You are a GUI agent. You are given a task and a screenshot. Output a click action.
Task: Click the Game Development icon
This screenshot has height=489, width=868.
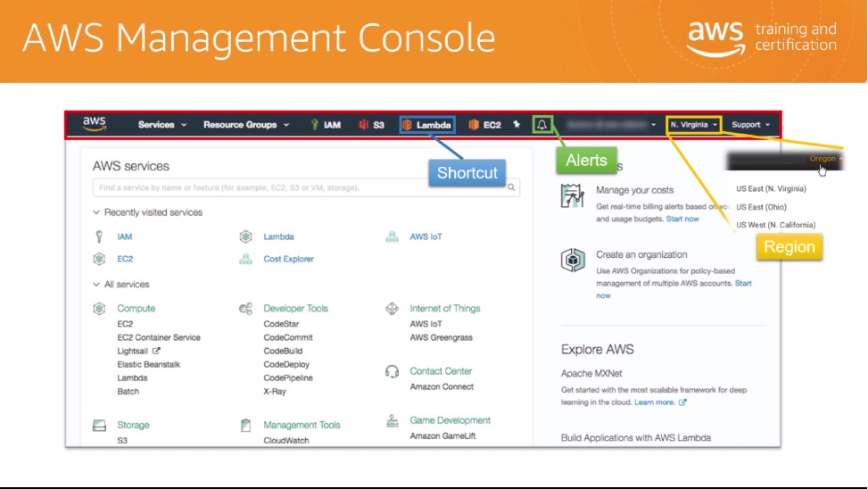[392, 421]
